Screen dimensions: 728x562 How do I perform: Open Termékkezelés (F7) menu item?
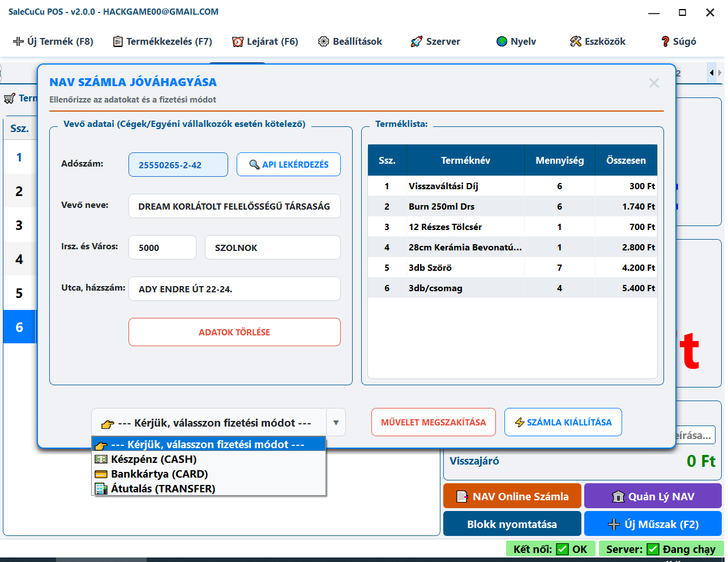pos(162,41)
